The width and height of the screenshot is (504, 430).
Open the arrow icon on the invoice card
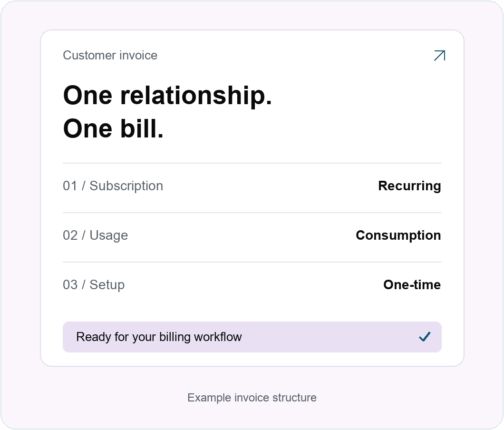pos(439,55)
